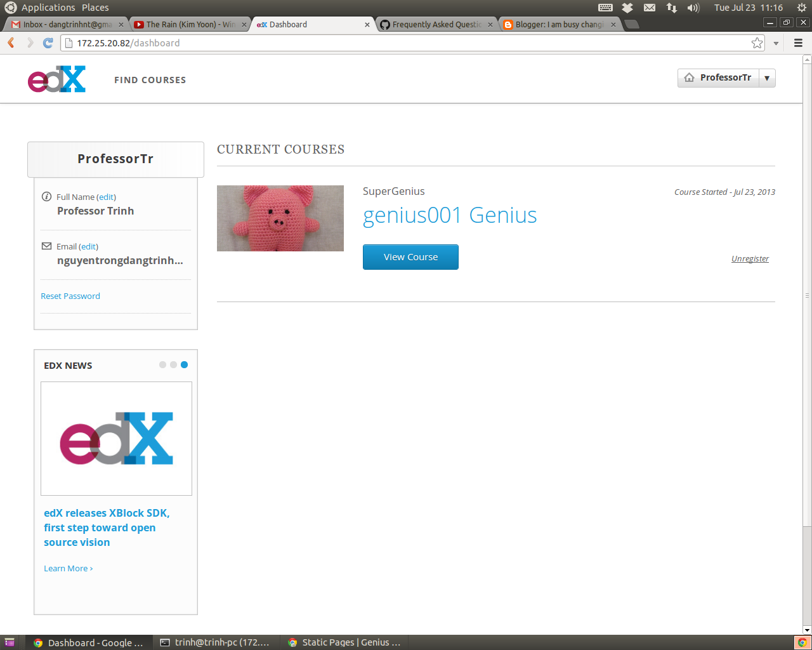
Task: Click the mail envelope icon in the top panel
Action: (649, 8)
